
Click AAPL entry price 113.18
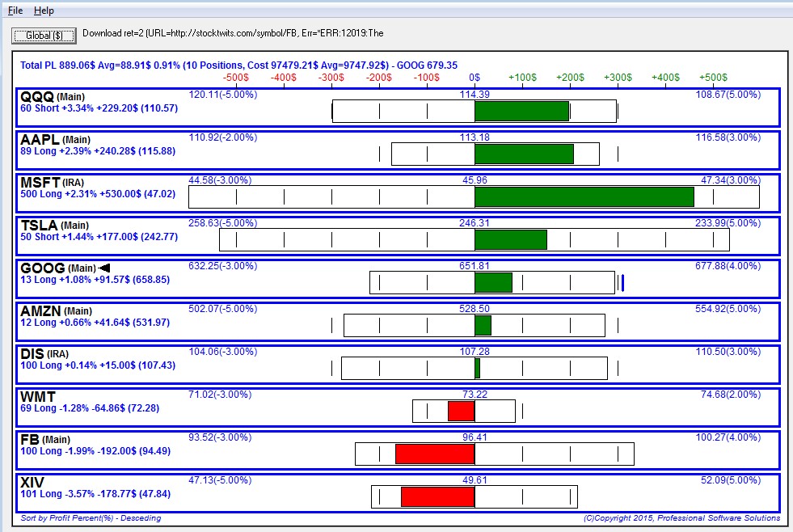[475, 137]
